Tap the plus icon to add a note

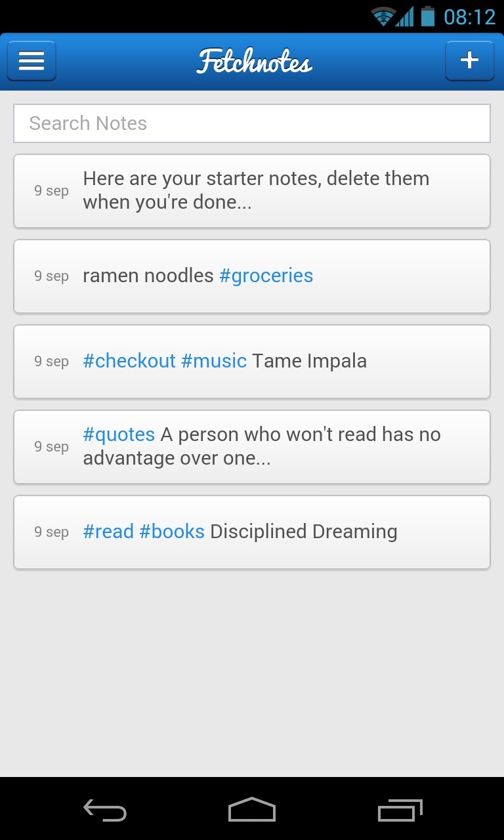469,61
